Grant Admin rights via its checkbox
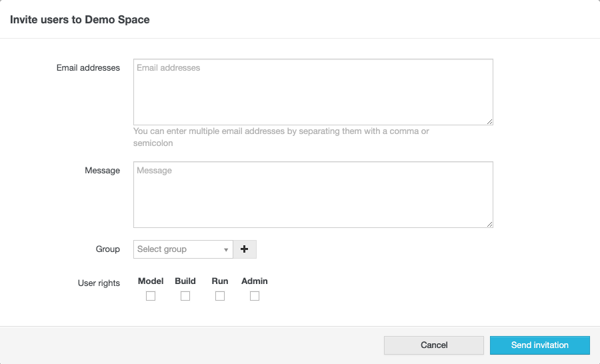Screen dimensions: 600x364 (x=255, y=296)
